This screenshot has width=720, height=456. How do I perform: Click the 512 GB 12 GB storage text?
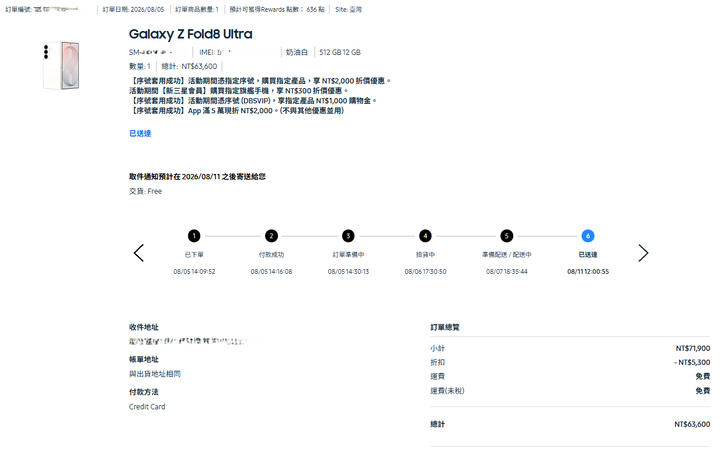(340, 52)
